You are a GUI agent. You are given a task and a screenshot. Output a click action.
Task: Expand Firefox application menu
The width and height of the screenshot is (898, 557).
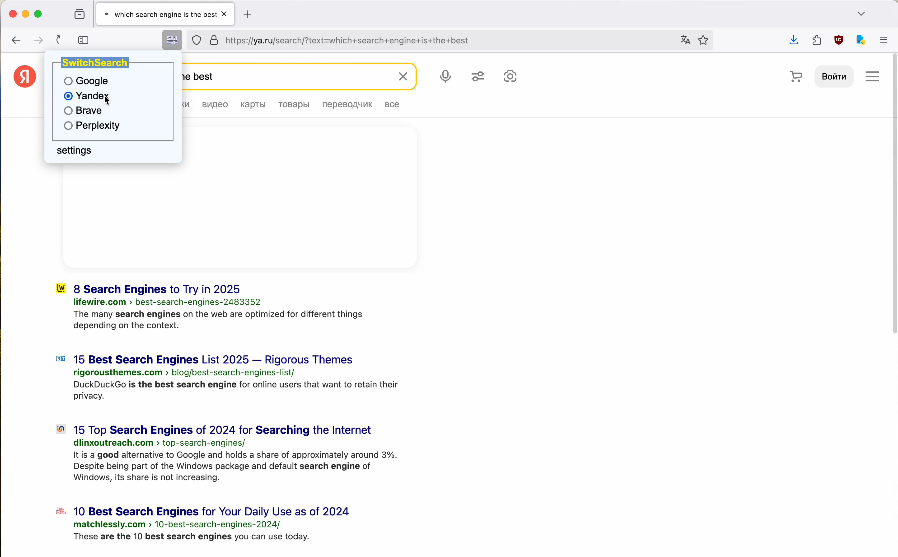[883, 40]
